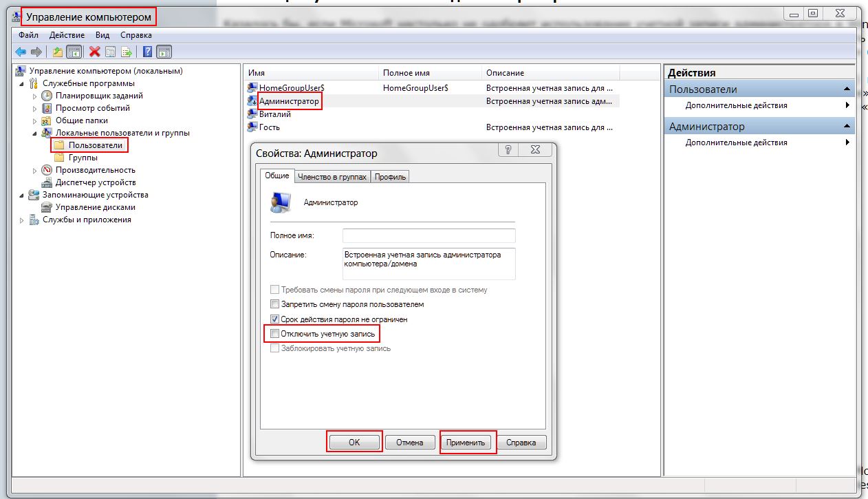Click the Полное имя column header
This screenshot has height=499, width=868.
pos(431,73)
